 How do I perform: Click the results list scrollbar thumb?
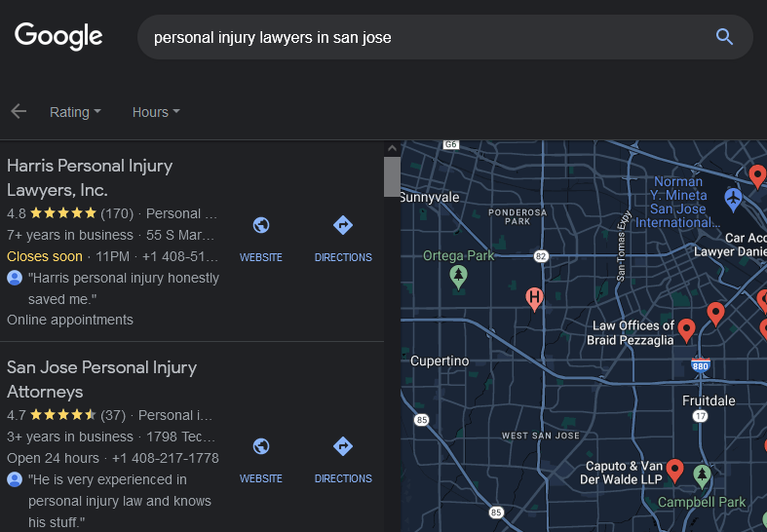(x=392, y=176)
